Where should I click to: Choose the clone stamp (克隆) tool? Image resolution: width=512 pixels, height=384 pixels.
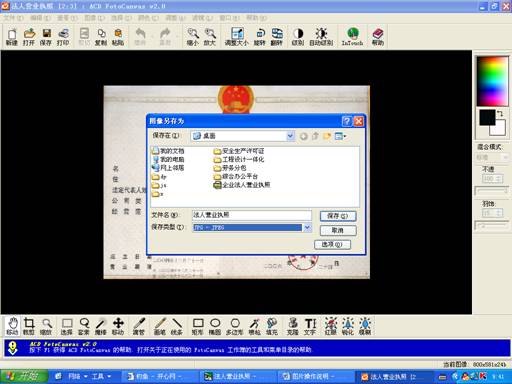[293, 327]
